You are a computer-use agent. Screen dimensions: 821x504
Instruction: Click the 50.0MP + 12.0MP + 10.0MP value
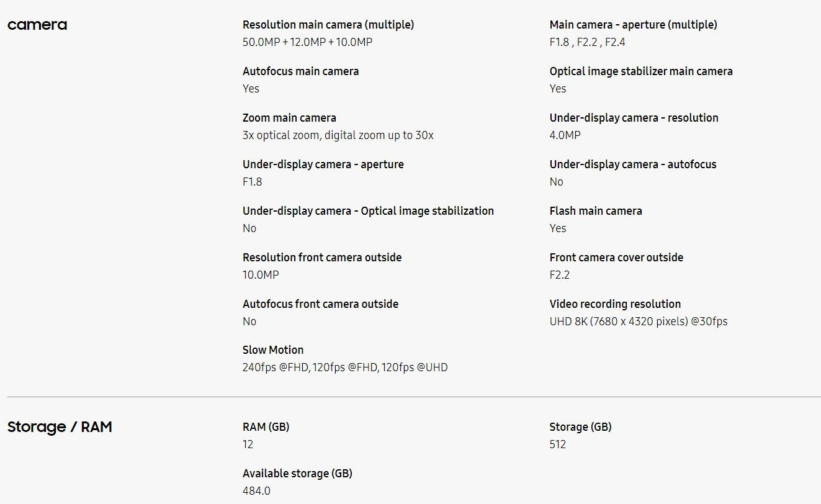307,42
